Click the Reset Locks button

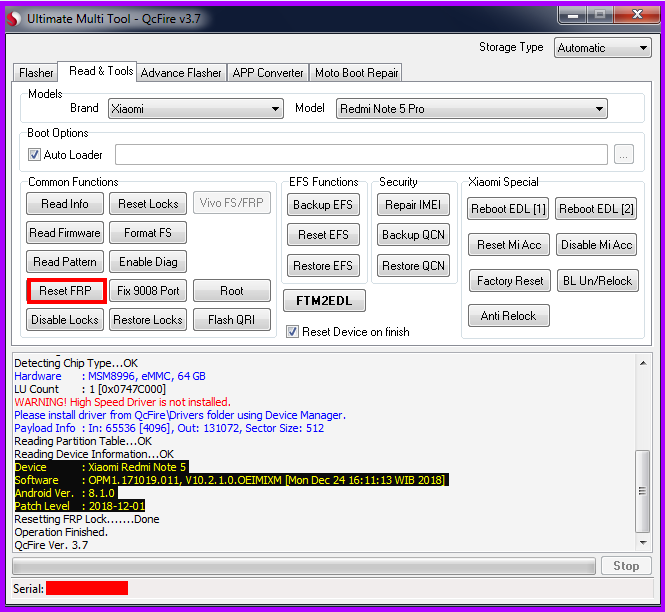(x=148, y=204)
